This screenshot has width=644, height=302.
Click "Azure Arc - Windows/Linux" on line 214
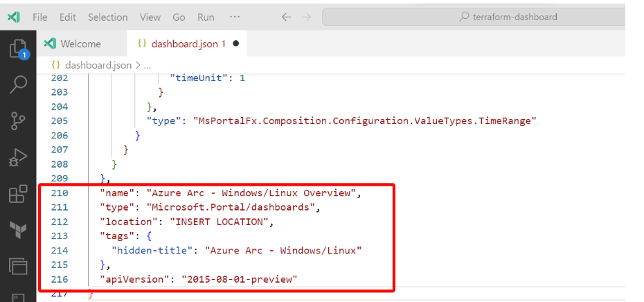pos(283,250)
